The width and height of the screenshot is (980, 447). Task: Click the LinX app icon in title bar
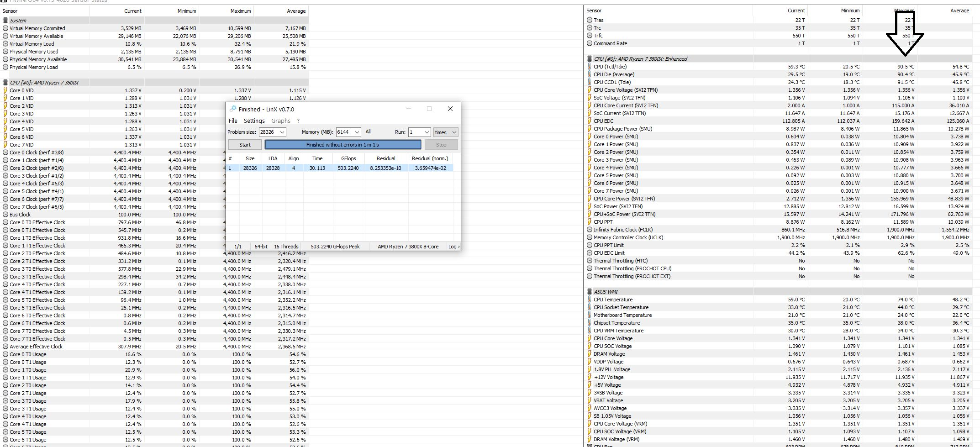[x=233, y=109]
